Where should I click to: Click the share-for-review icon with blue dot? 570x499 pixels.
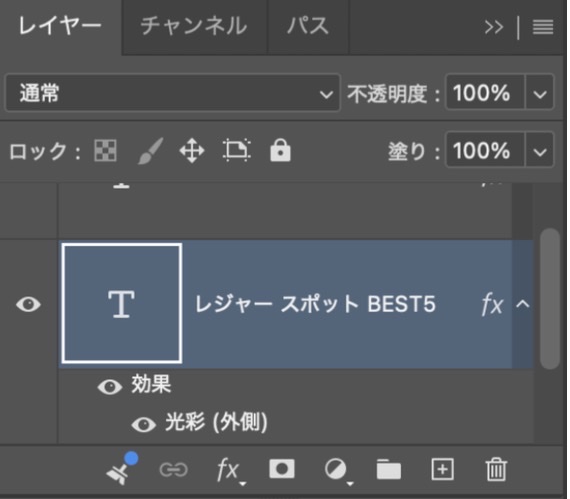[x=121, y=469]
